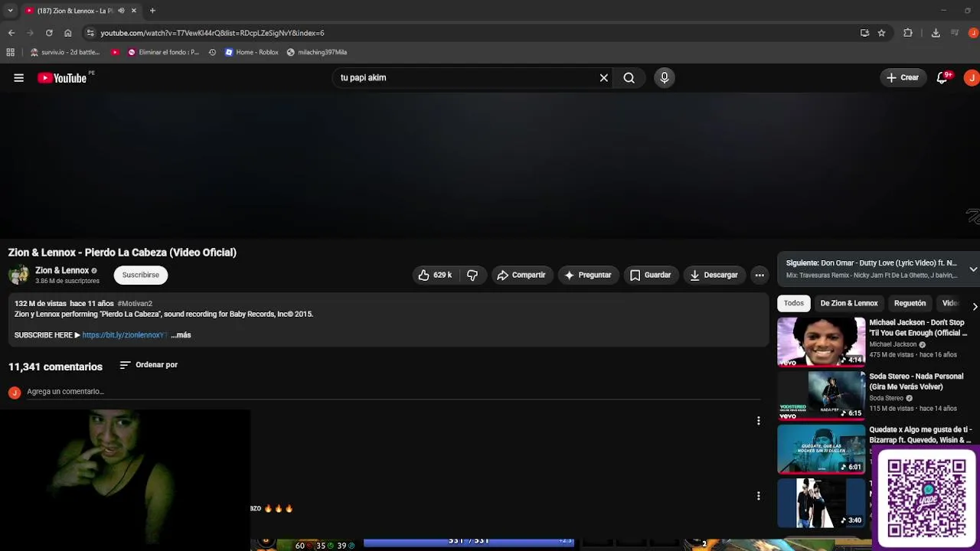Viewport: 980px width, 551px height.
Task: Open the Chrome apps grid shortcut
Action: pyautogui.click(x=10, y=52)
